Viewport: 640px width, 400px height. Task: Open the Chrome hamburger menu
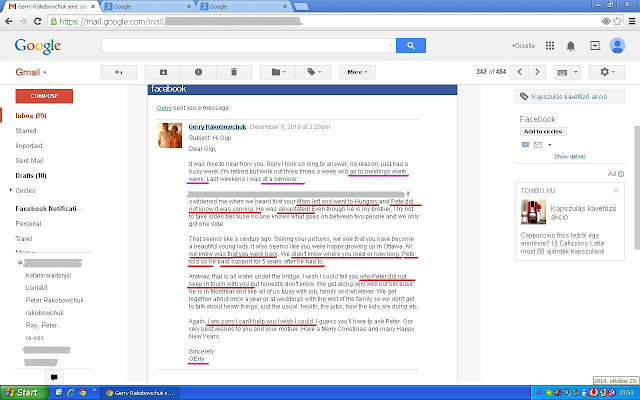coord(632,21)
